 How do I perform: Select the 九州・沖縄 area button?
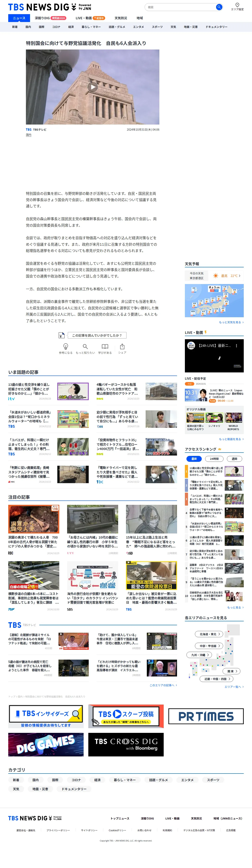tap(199, 655)
